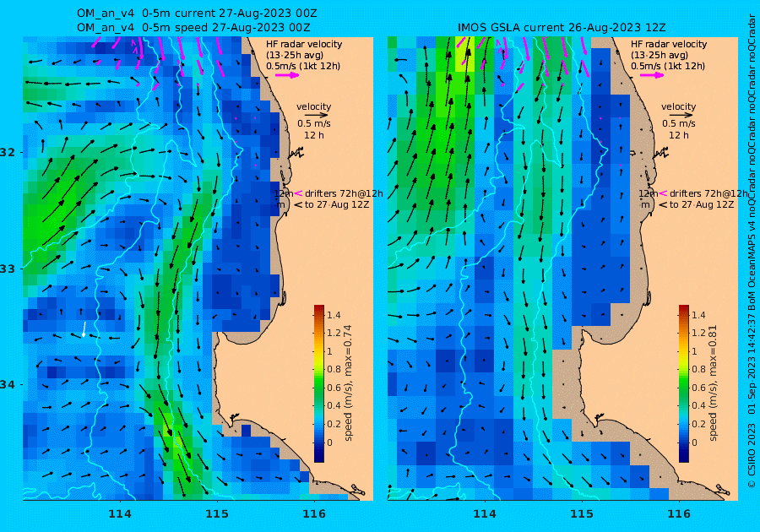Click longitude label 115 under left map

pyautogui.click(x=217, y=513)
